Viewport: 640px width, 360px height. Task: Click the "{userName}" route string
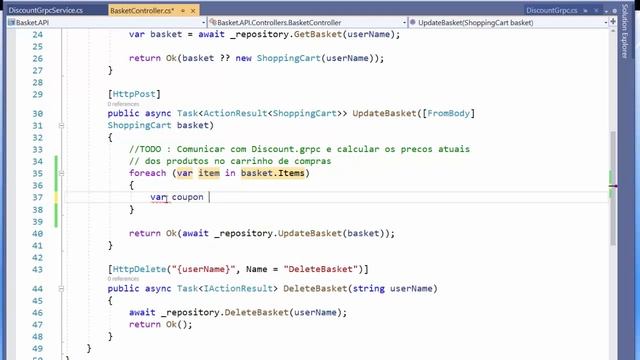pyautogui.click(x=203, y=269)
